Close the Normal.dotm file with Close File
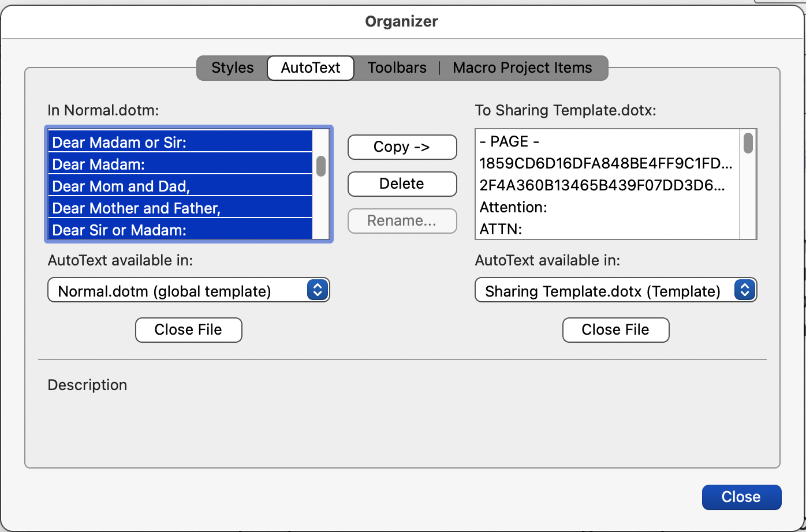 (188, 329)
